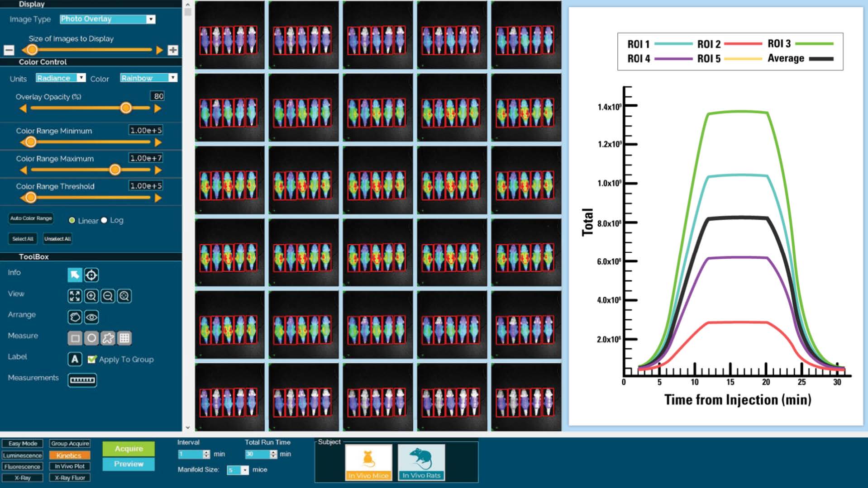Image resolution: width=868 pixels, height=488 pixels.
Task: Click the Auto Color Range button
Action: coord(31,218)
